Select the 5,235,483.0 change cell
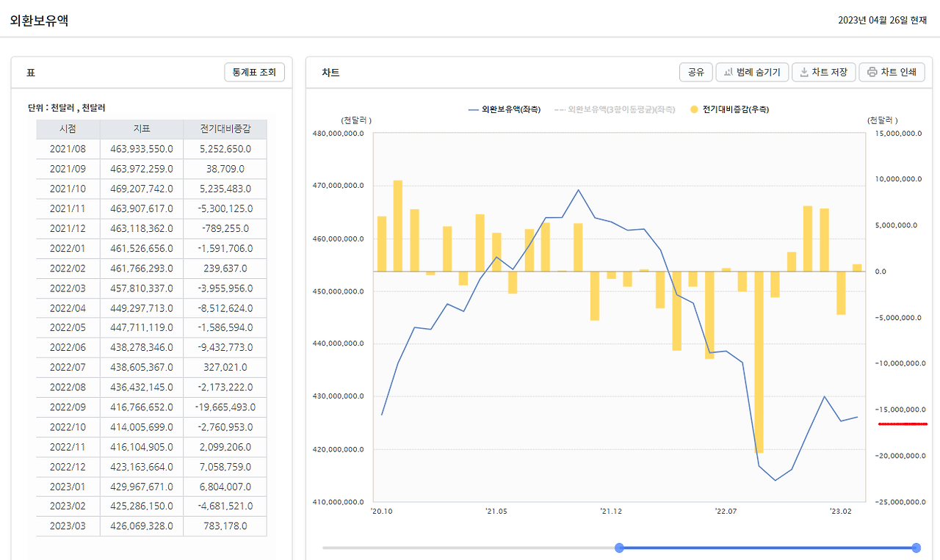940x560 pixels. [x=225, y=189]
